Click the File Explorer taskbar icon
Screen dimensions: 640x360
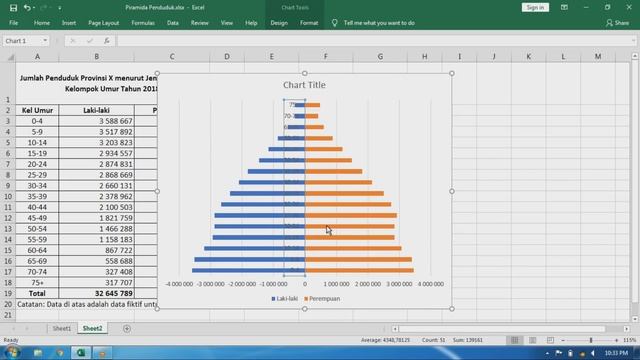click(x=38, y=353)
